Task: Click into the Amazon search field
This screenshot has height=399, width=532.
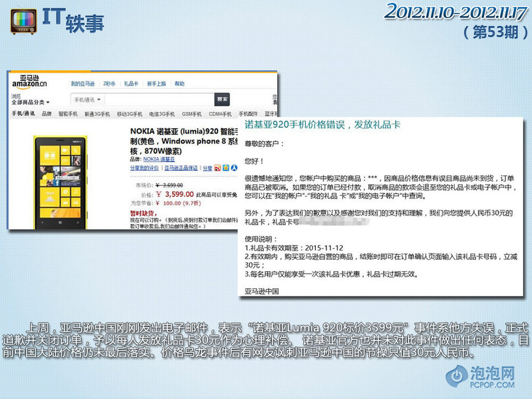Action: tap(160, 100)
